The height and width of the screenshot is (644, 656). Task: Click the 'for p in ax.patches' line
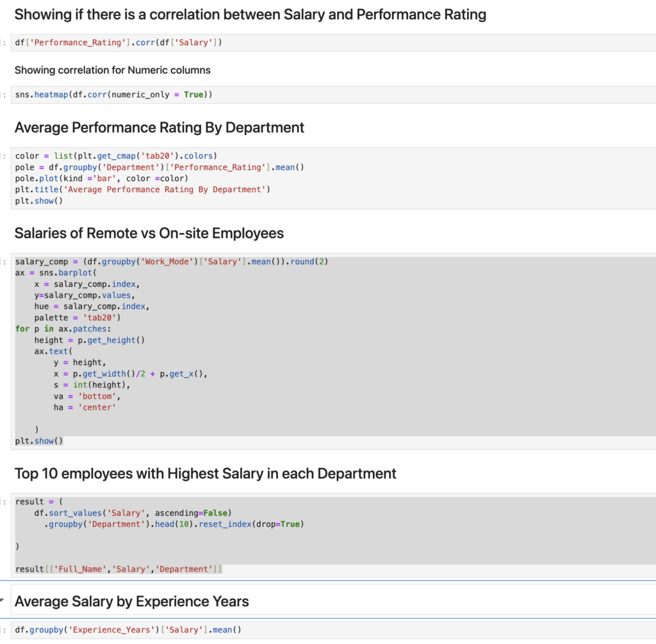[63, 328]
